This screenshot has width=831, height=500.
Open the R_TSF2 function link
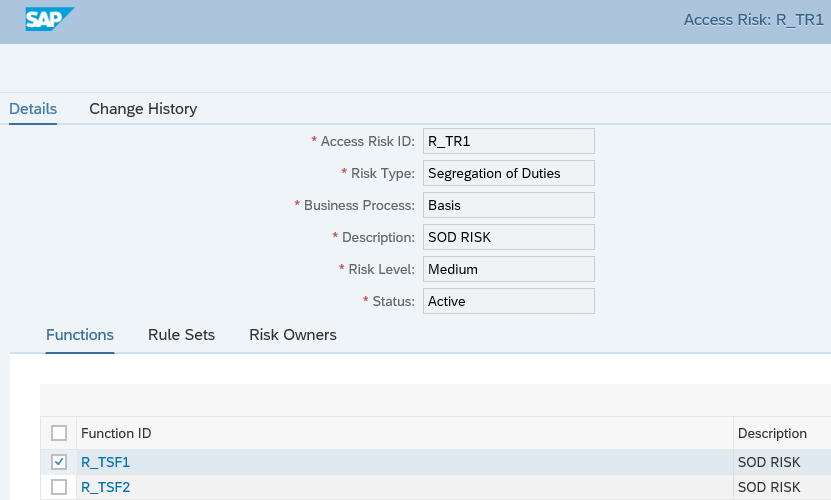pyautogui.click(x=105, y=487)
